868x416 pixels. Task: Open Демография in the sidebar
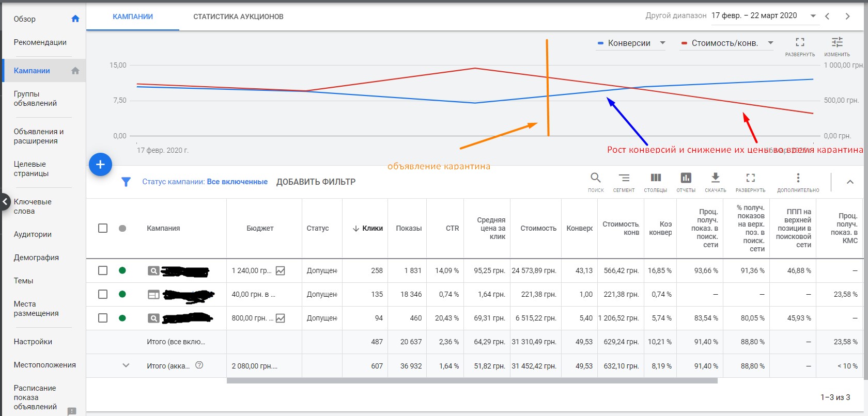click(x=36, y=258)
